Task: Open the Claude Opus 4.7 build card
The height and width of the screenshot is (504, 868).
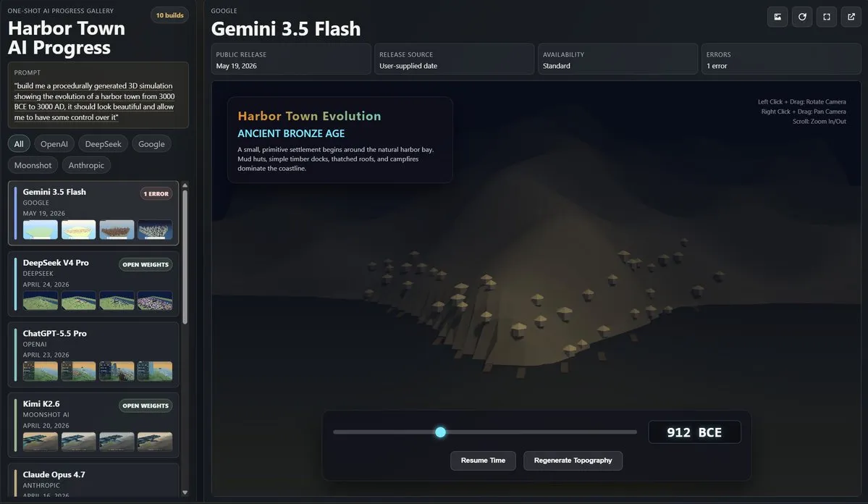Action: pyautogui.click(x=93, y=479)
